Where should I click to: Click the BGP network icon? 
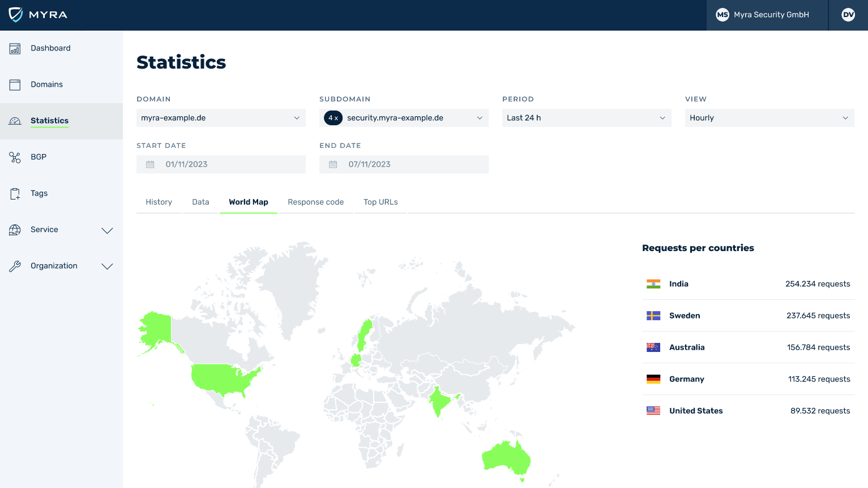(15, 158)
